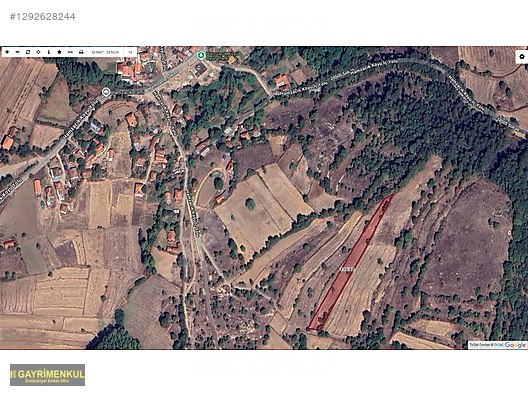Click listing number #1292628244 text
Screen dimensions: 528x396
(43, 17)
